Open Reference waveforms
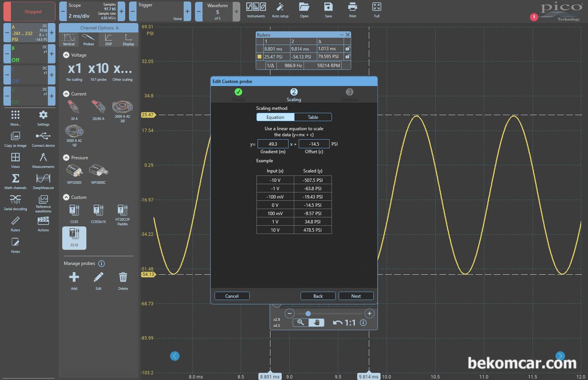Viewport: 588px width, 380px height. point(43,204)
